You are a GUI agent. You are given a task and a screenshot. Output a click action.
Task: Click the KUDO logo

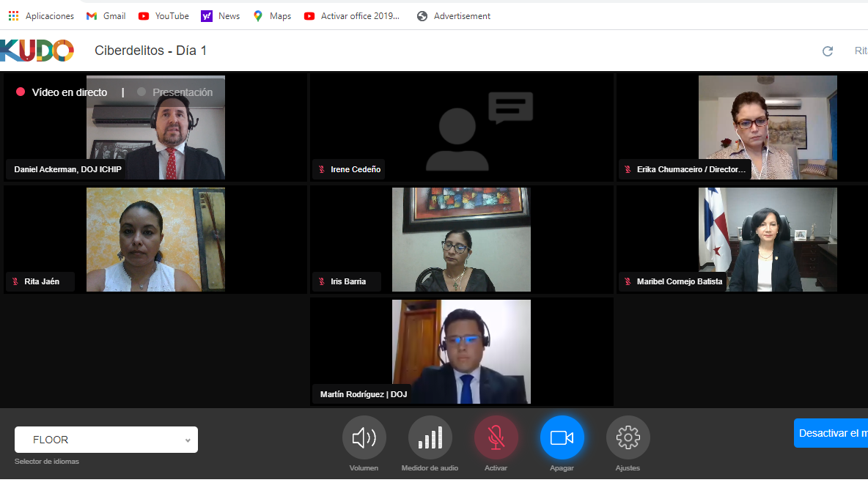37,51
